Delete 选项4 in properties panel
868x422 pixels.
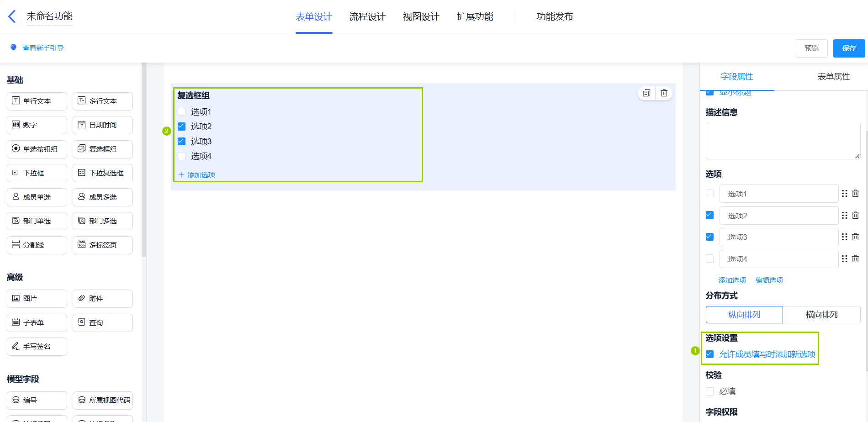856,259
